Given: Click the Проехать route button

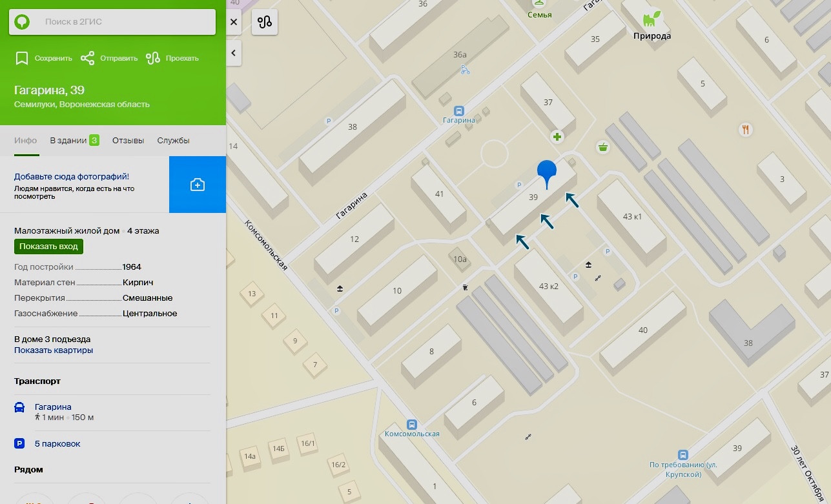Looking at the screenshot, I should click(172, 58).
